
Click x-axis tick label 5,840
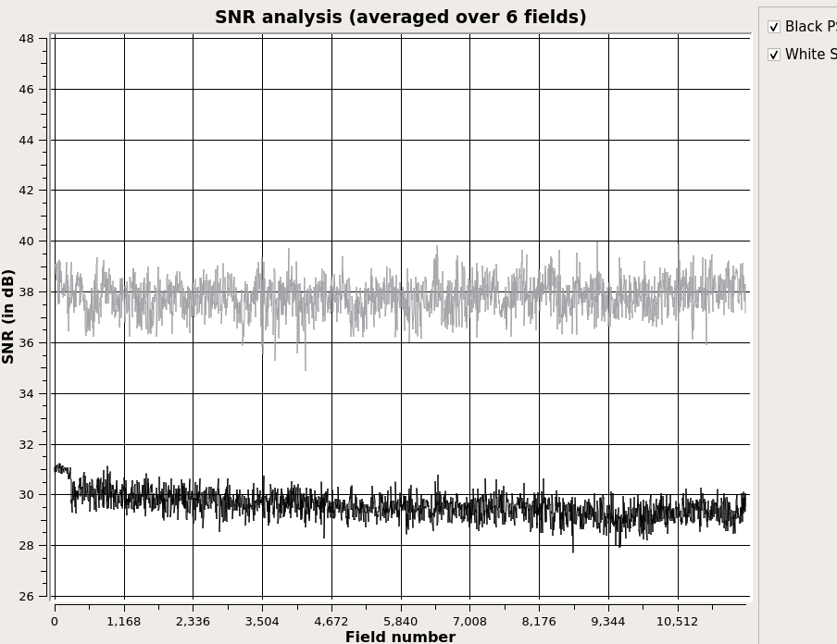400,622
